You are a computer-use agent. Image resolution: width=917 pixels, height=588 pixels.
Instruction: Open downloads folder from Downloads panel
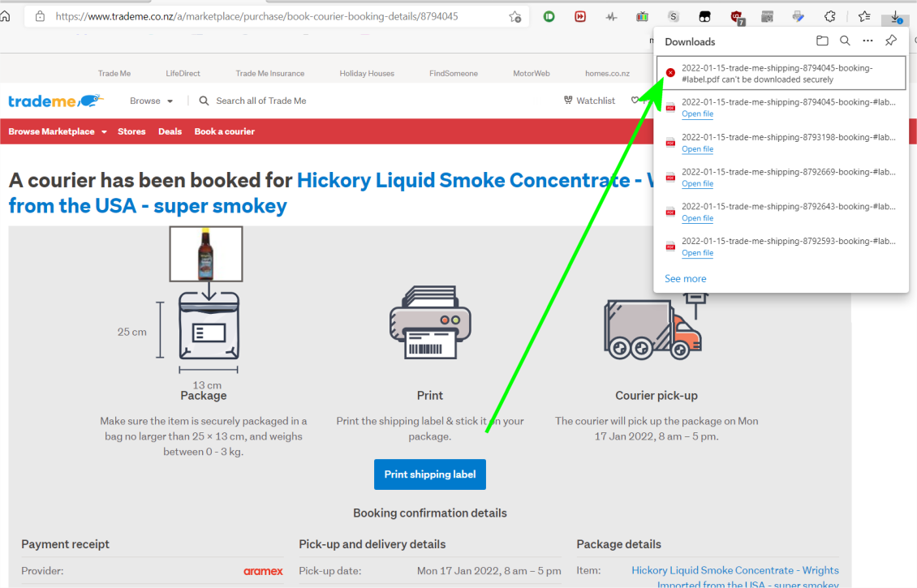coord(822,41)
